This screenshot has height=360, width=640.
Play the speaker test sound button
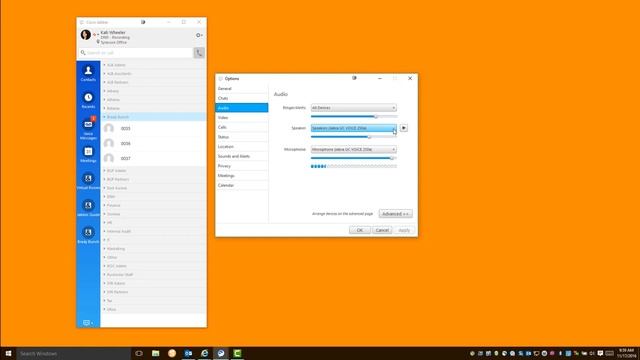(404, 128)
